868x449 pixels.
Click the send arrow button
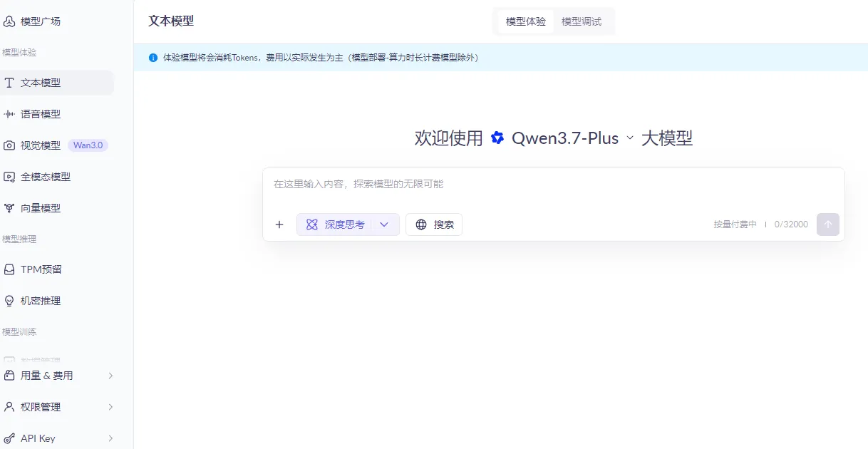click(x=828, y=224)
